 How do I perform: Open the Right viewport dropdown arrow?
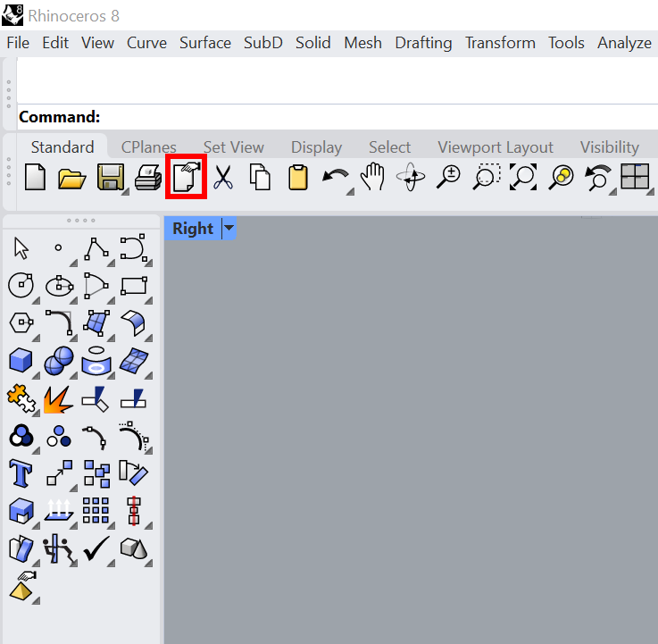[x=229, y=229]
